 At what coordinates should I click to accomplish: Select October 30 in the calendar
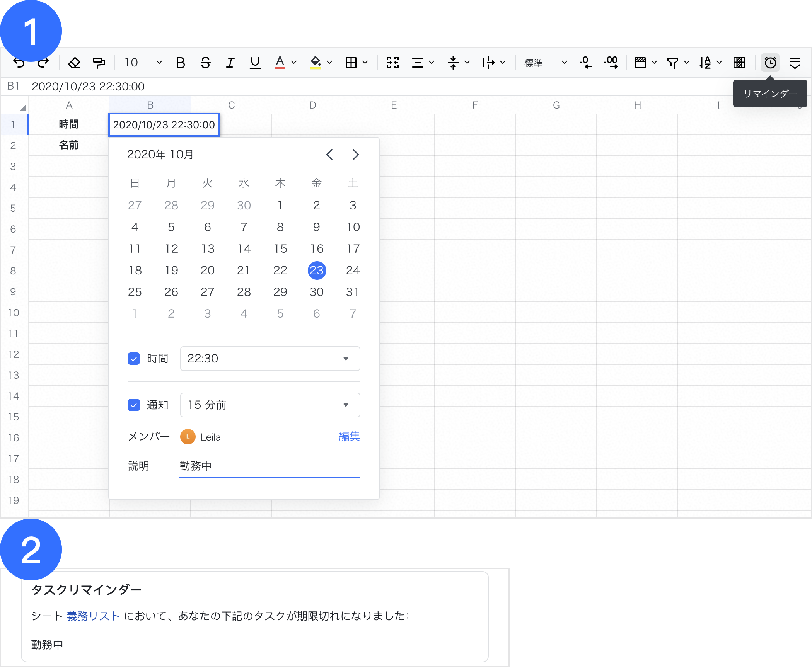(x=316, y=292)
